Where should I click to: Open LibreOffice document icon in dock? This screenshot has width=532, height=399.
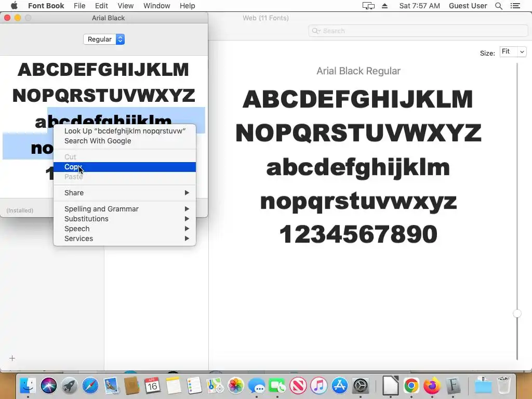click(x=390, y=386)
